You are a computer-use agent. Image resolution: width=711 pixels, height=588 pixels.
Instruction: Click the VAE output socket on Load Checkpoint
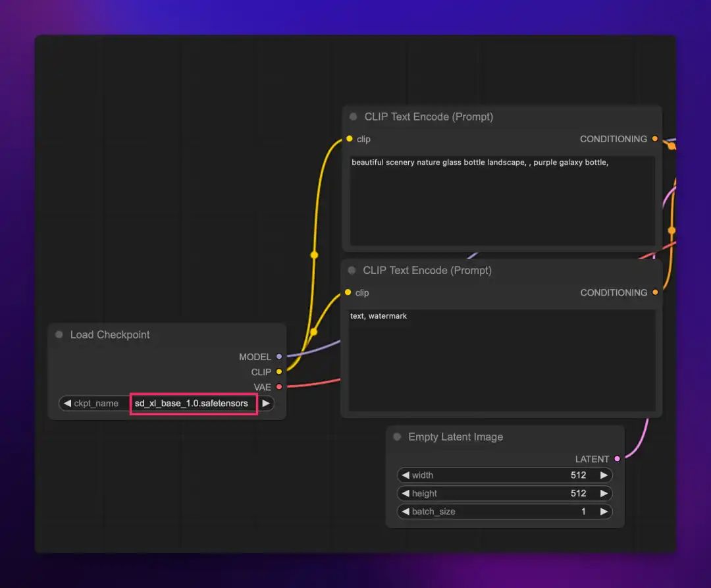[279, 387]
